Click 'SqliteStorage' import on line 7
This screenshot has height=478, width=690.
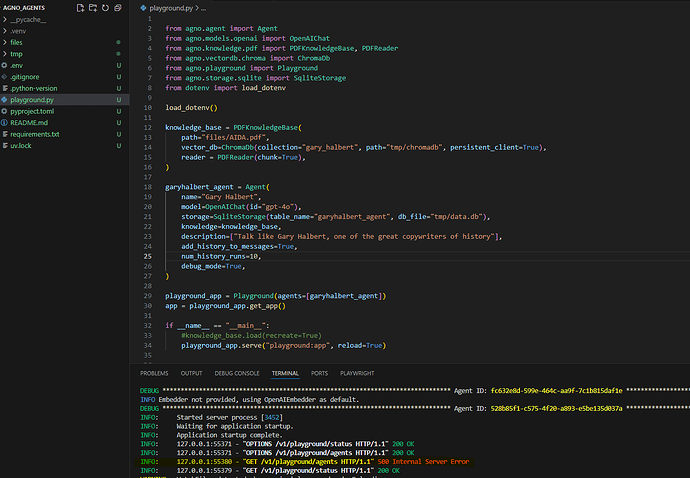319,78
